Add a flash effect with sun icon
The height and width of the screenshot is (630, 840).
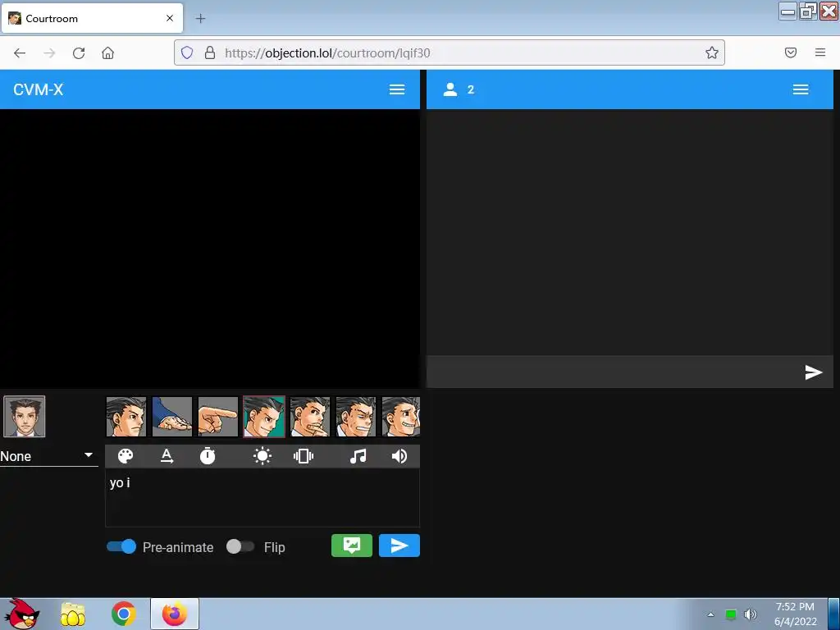click(262, 456)
